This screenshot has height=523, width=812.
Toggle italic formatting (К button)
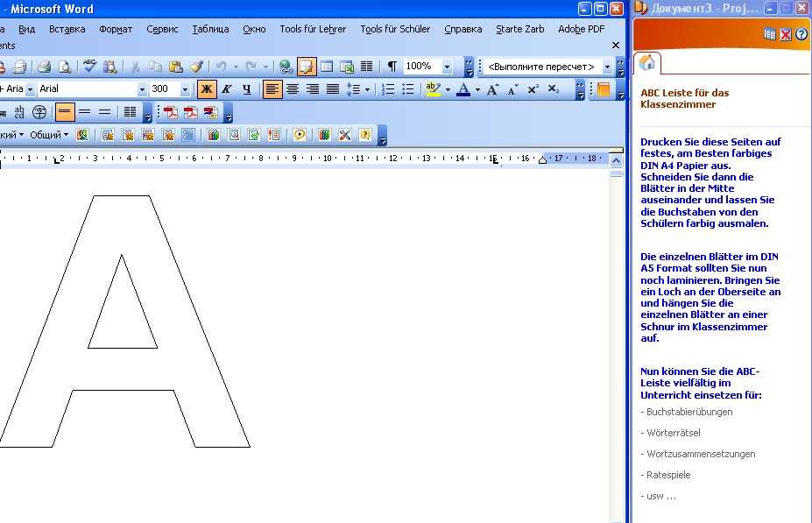[x=227, y=89]
